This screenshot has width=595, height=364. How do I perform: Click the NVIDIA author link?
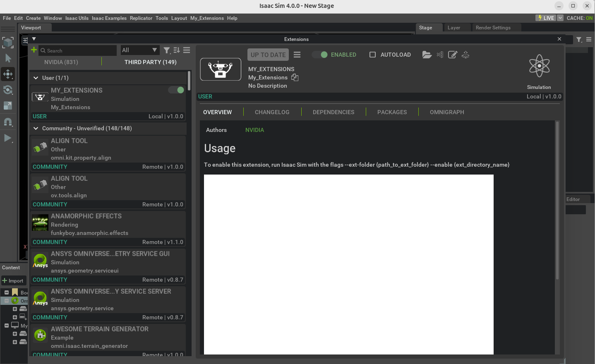[x=254, y=130]
